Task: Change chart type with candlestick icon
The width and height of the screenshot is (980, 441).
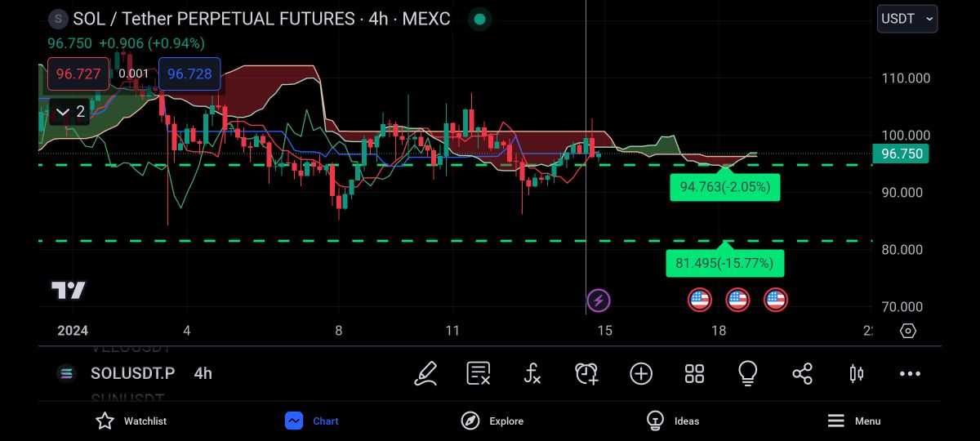Action: [x=856, y=373]
